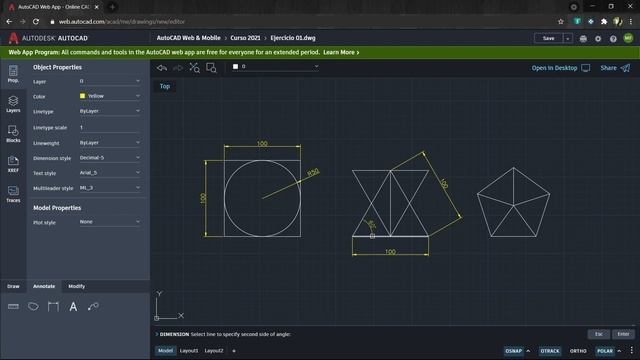Open the Color dropdown showing Yellow
640x360 pixels.
coord(110,96)
